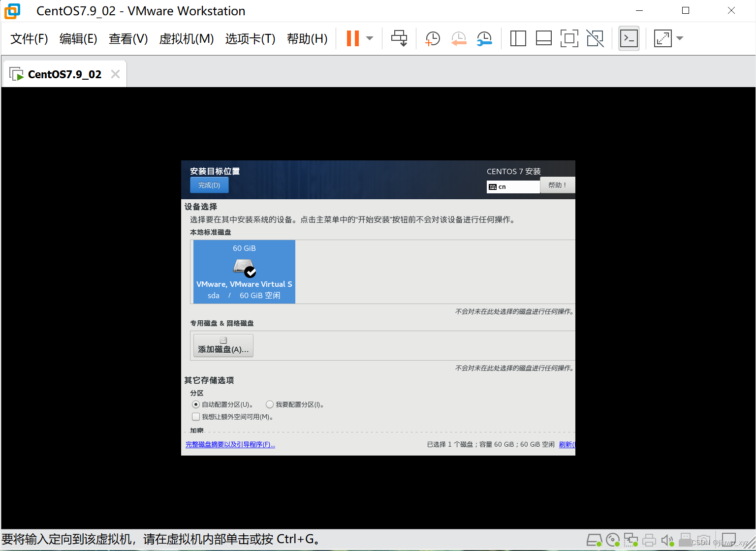
Task: Check 我想让额外空间可用(M) checkbox
Action: click(x=196, y=417)
